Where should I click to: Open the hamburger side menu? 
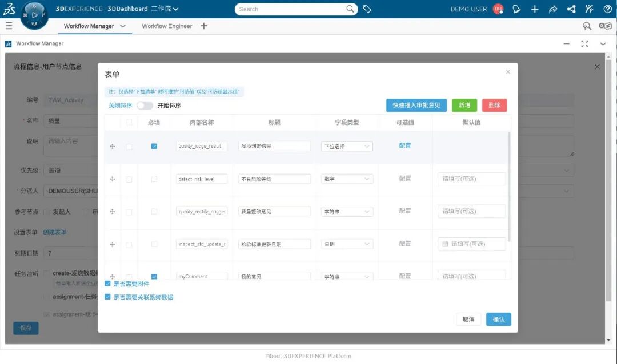click(x=9, y=26)
